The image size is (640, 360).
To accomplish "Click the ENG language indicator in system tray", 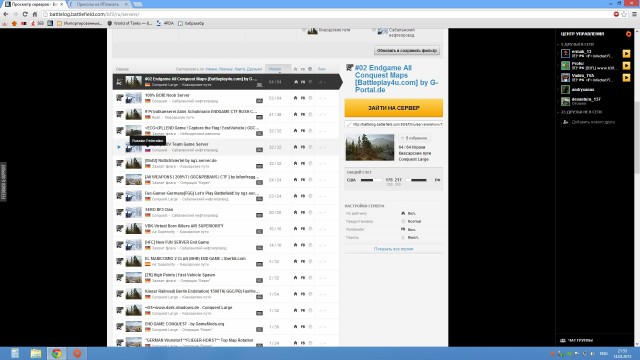I will (604, 353).
